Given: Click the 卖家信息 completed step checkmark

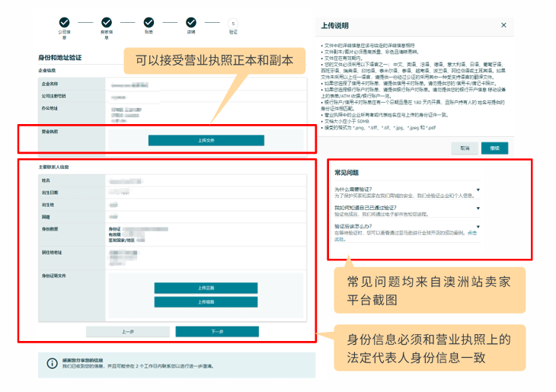Looking at the screenshot, I should point(107,23).
